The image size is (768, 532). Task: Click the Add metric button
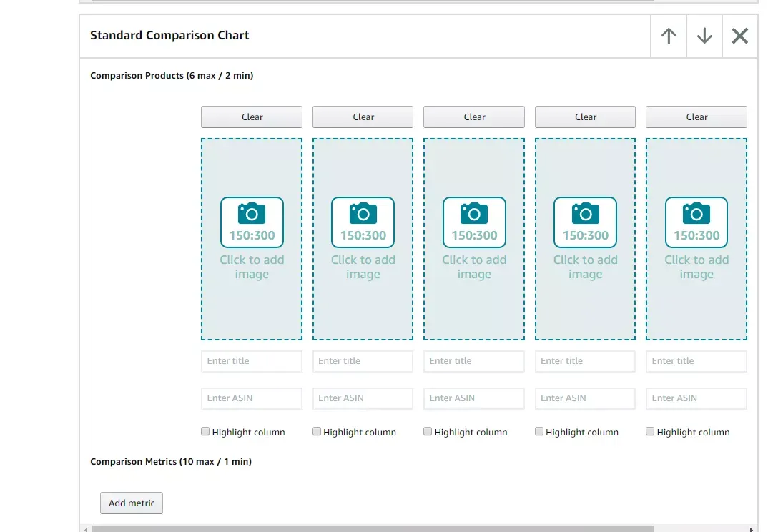pos(132,503)
